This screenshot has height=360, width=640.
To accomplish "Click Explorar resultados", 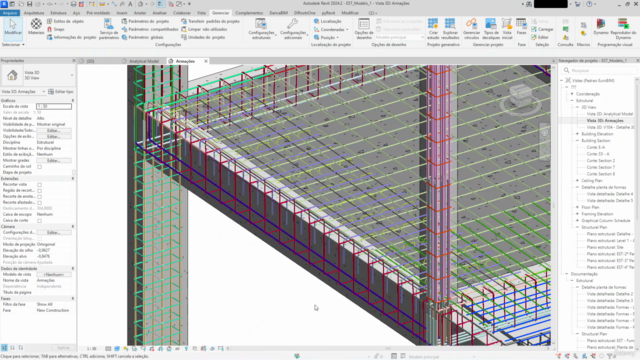I will (450, 29).
